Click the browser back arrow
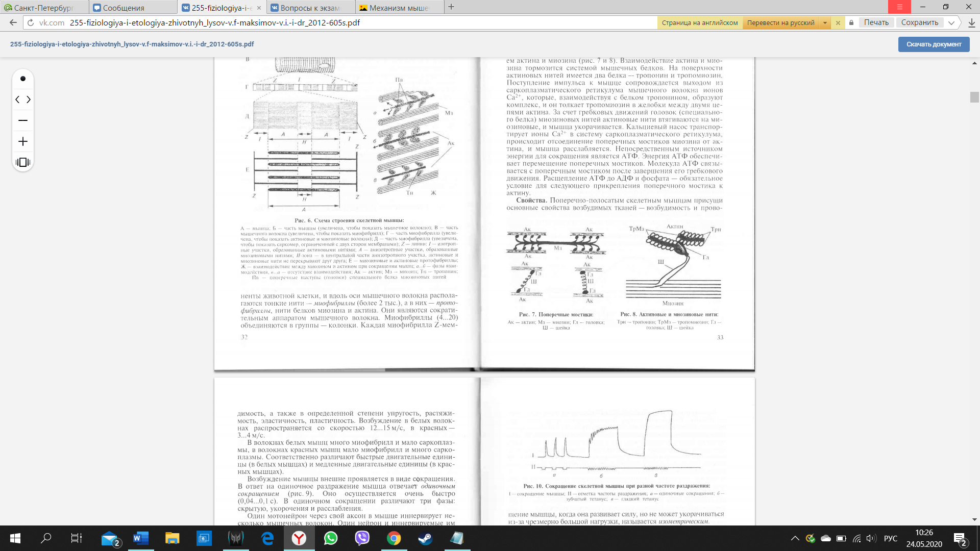This screenshot has height=551, width=980. pyautogui.click(x=13, y=22)
